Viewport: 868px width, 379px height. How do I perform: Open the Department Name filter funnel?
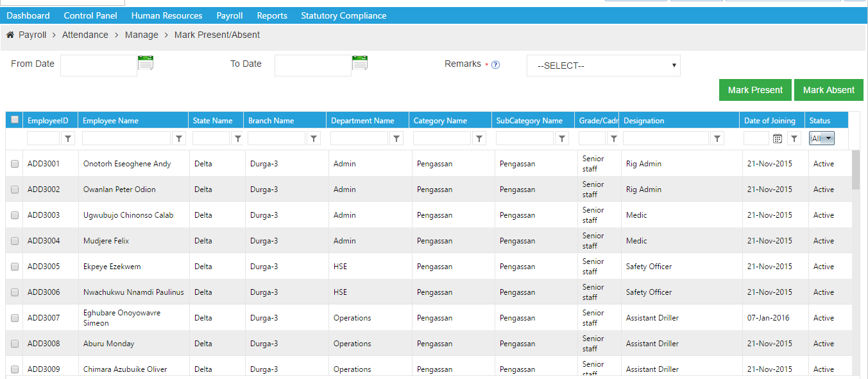click(397, 138)
